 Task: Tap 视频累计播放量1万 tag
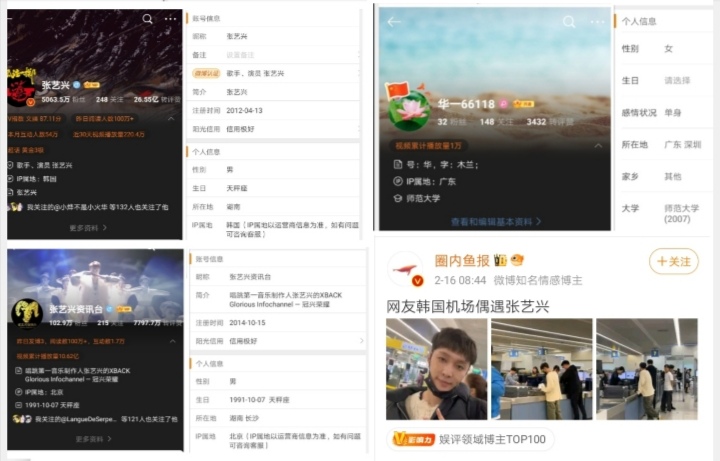[428, 146]
